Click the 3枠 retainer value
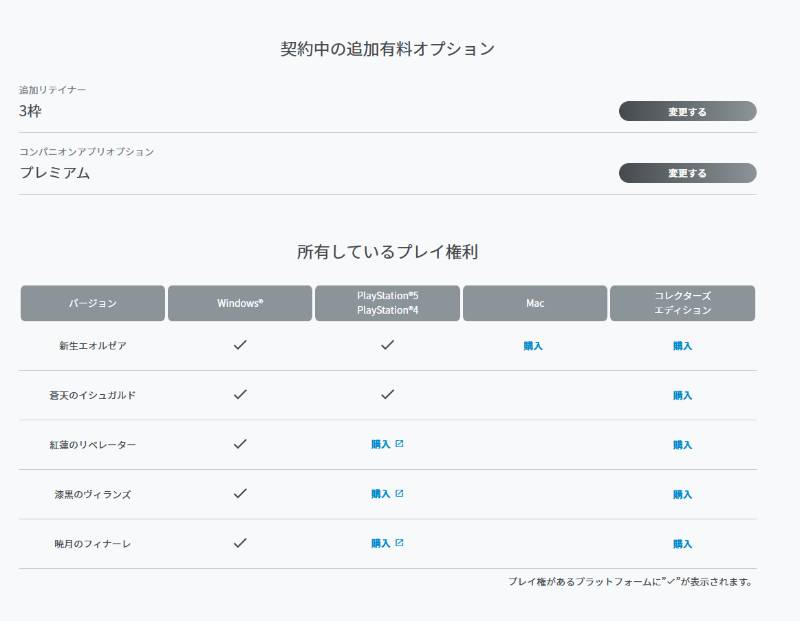 30,111
